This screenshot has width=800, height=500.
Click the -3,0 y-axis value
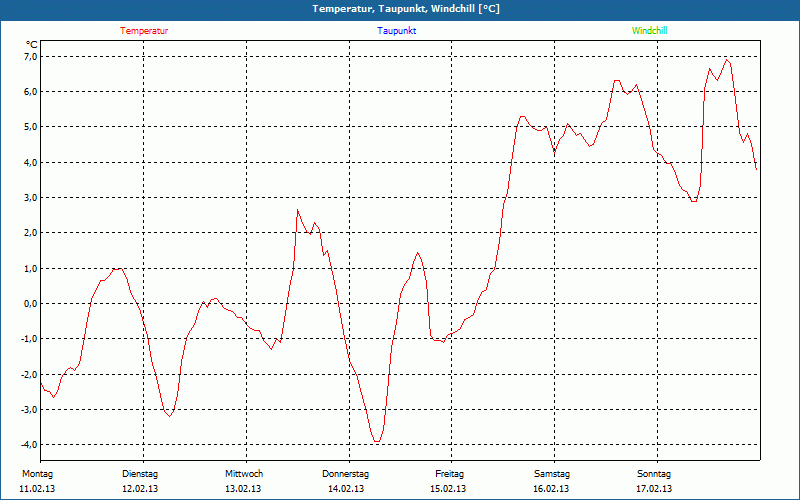29,409
